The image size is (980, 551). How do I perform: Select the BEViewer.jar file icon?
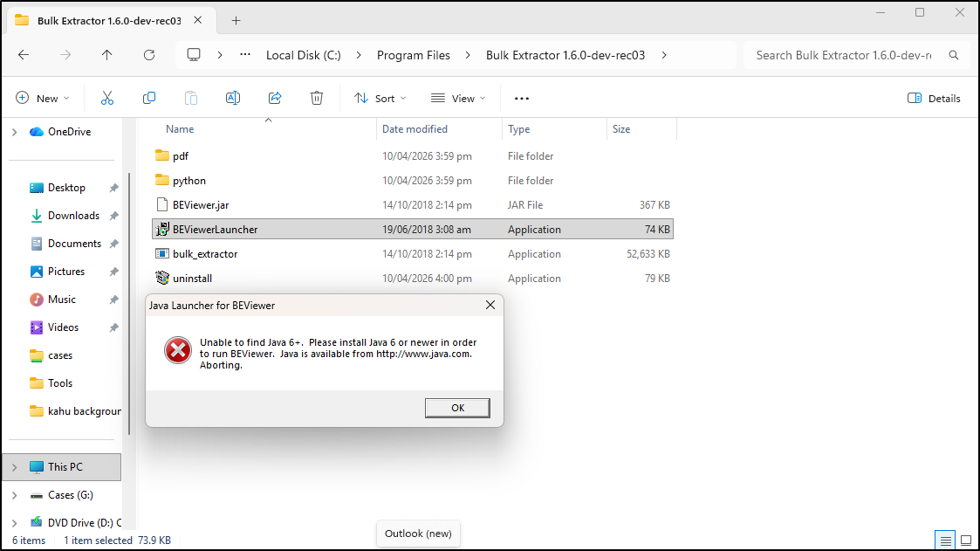click(x=162, y=204)
